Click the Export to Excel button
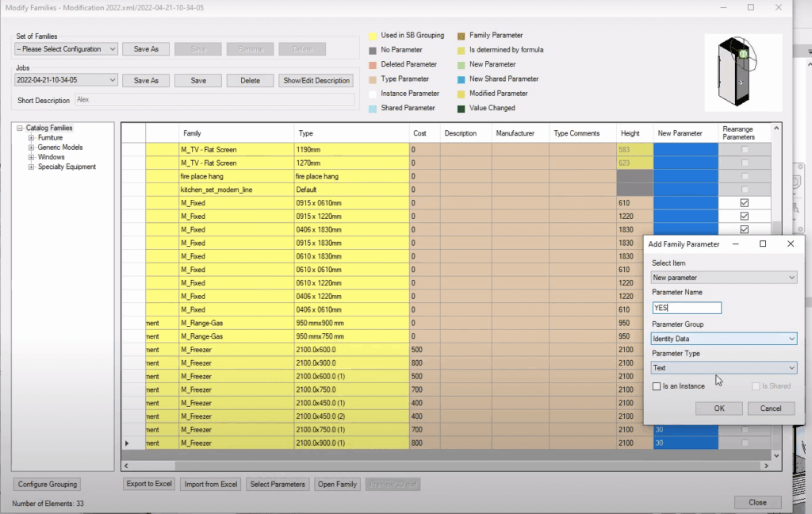The image size is (812, 514). (x=149, y=484)
